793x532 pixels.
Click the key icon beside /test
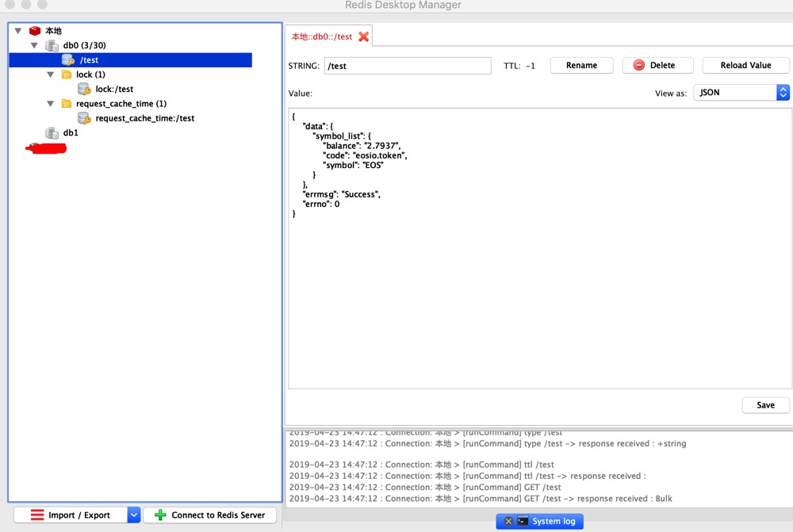point(68,59)
